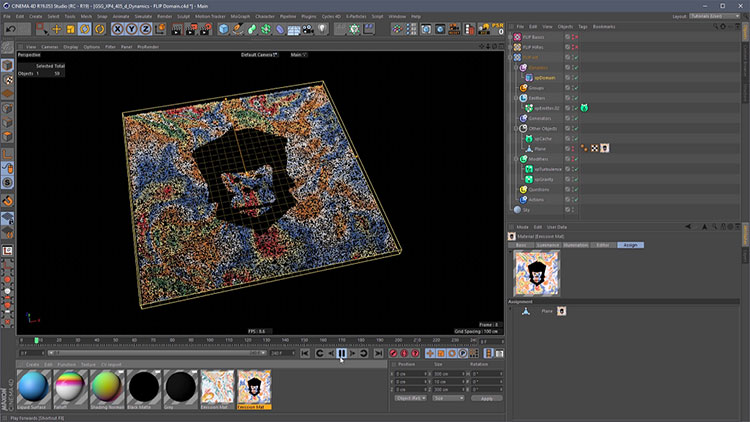Viewport: 750px width, 422px height.
Task: Click the Apply button in Coordinates
Action: click(486, 398)
